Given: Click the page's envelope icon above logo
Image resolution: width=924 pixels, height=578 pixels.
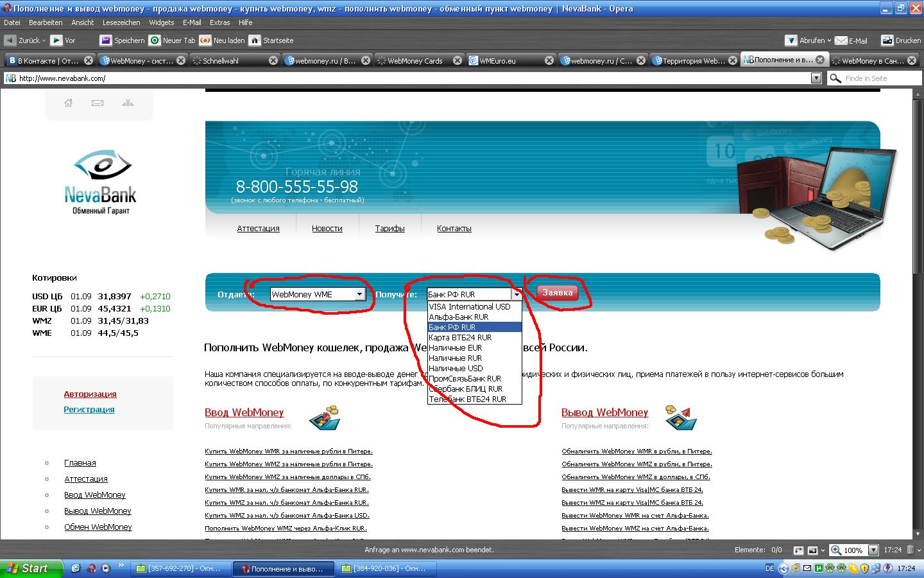Looking at the screenshot, I should point(98,103).
